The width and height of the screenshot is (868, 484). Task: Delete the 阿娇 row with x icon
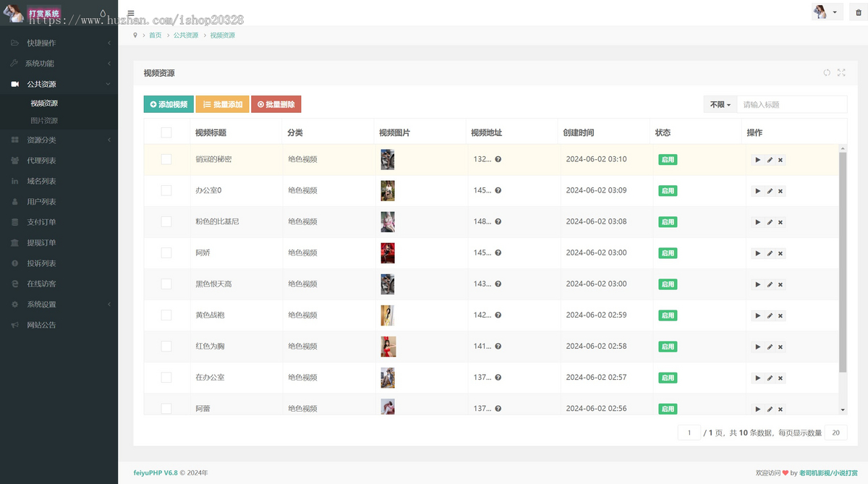[x=780, y=253]
